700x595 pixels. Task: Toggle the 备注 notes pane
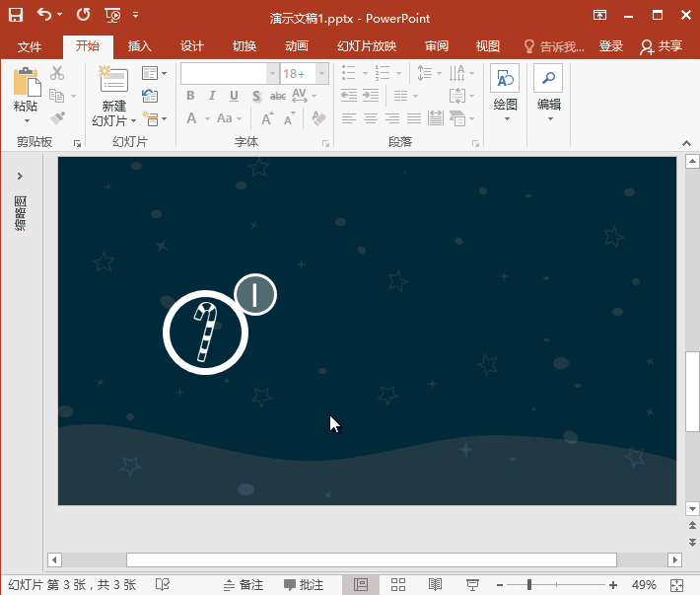[243, 585]
